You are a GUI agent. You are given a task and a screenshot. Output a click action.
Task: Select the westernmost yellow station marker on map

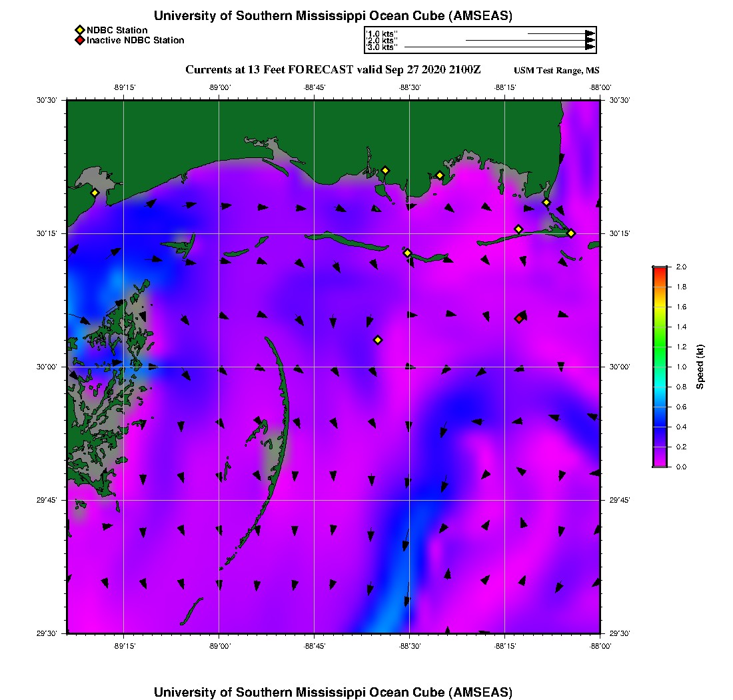coord(95,193)
